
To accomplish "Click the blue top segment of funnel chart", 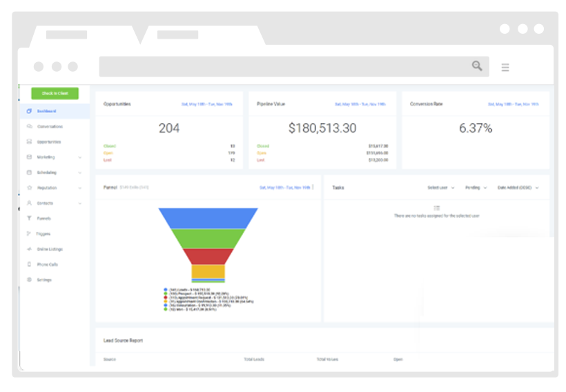I will click(208, 217).
